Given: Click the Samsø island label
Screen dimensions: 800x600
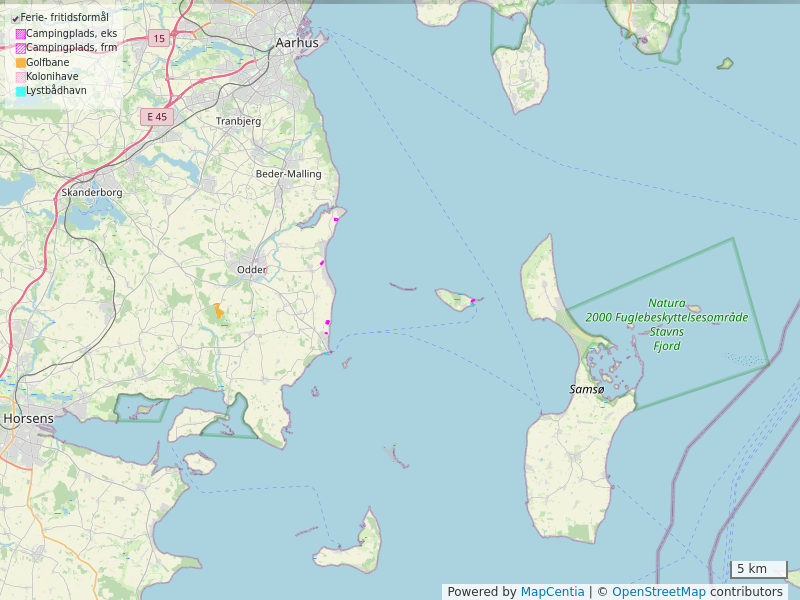Looking at the screenshot, I should tap(587, 389).
